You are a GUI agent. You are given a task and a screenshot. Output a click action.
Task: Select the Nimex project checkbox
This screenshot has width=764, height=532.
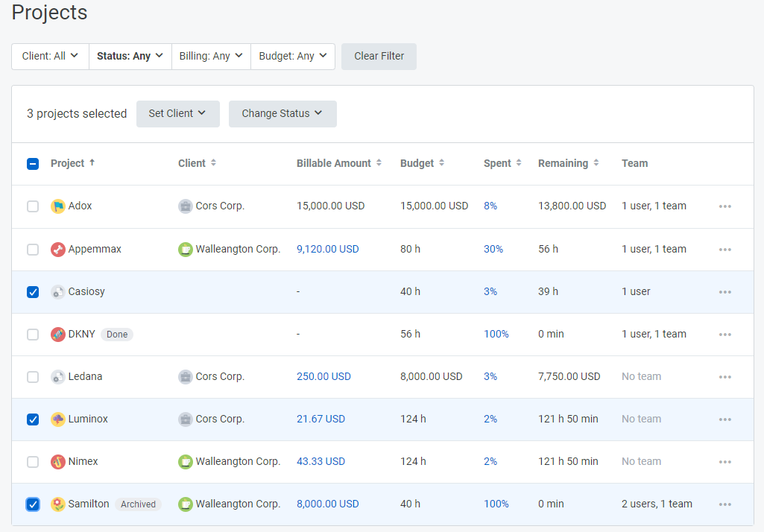coord(33,461)
